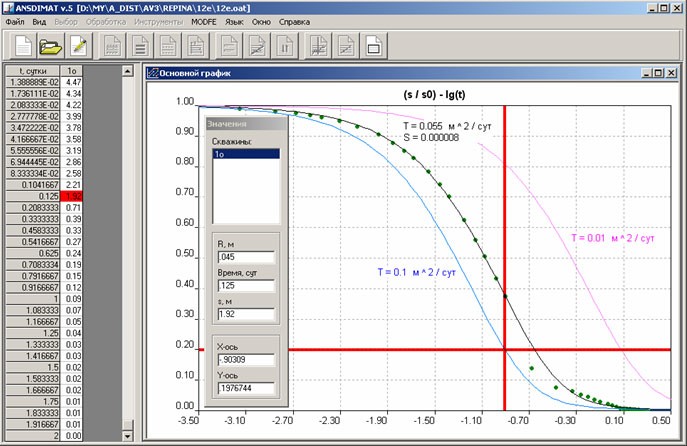Image resolution: width=687 pixels, height=446 pixels.
Task: Click the window layout icon ending the toolbar
Action: tap(373, 45)
